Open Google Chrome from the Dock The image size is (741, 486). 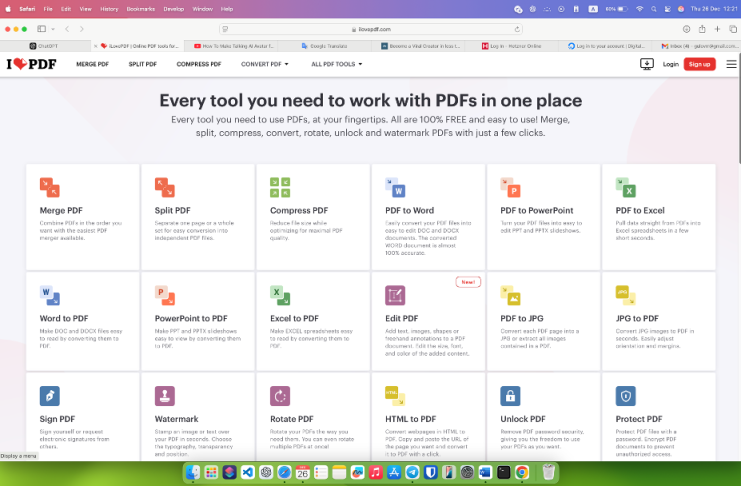(x=522, y=472)
